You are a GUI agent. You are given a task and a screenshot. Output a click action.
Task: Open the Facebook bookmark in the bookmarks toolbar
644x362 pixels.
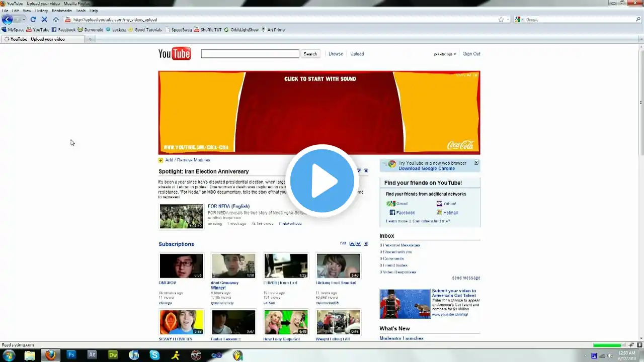tap(63, 30)
